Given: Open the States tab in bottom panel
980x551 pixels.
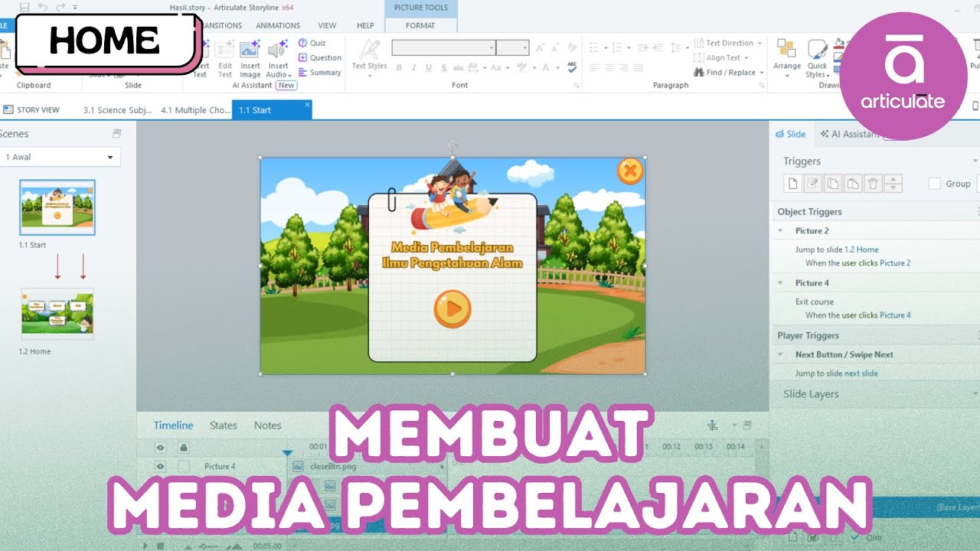Looking at the screenshot, I should point(223,425).
